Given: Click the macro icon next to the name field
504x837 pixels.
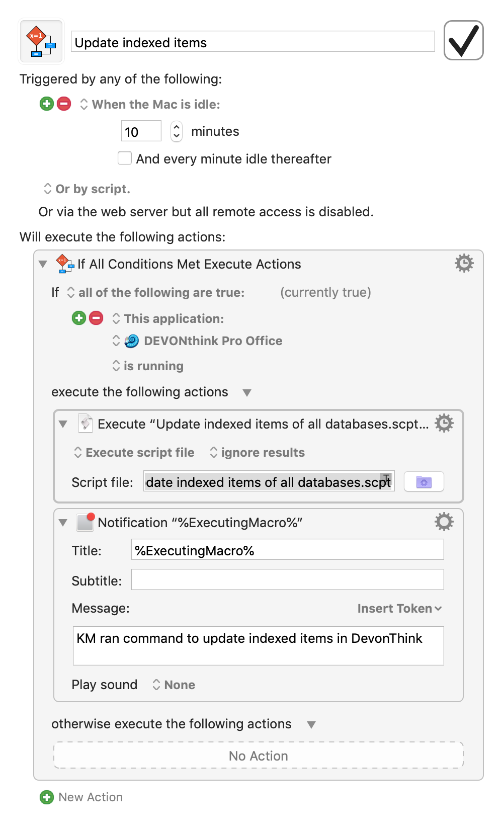Looking at the screenshot, I should point(41,42).
